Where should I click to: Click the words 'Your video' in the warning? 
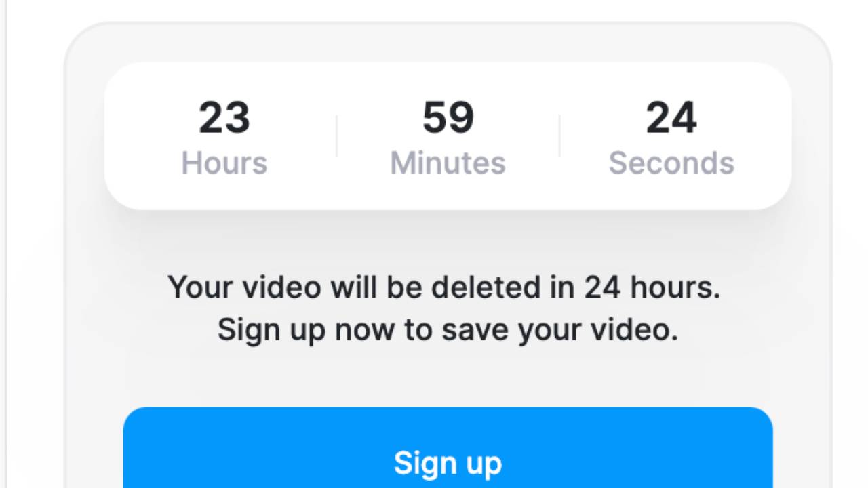coord(244,287)
